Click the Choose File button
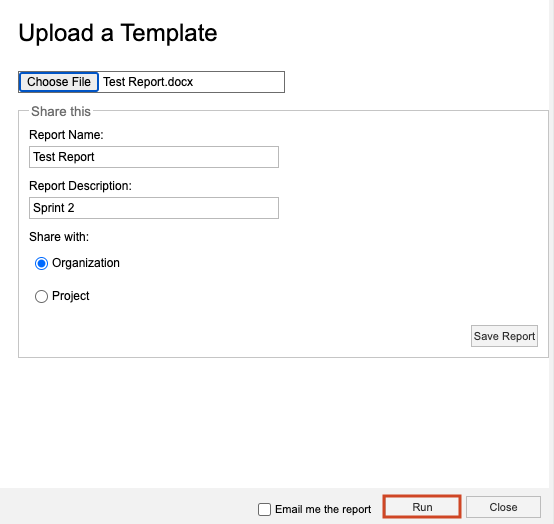 click(59, 82)
